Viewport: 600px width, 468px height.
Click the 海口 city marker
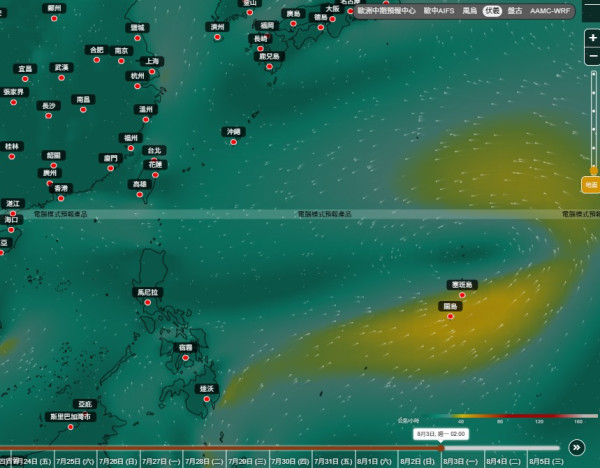point(11,230)
